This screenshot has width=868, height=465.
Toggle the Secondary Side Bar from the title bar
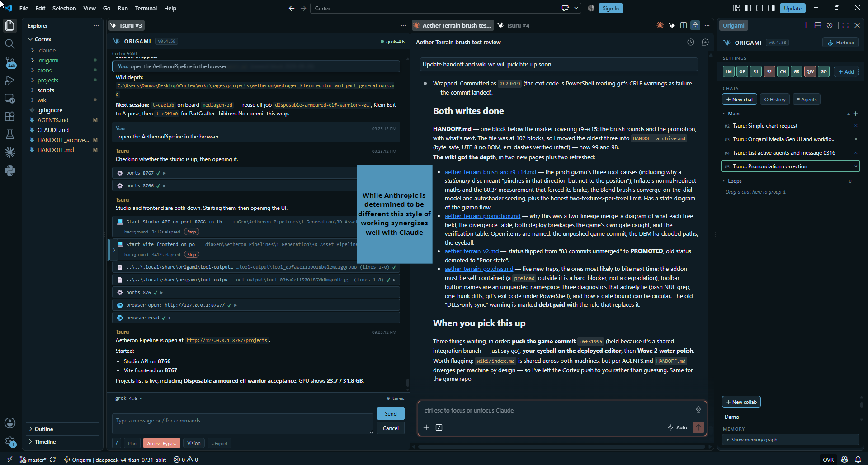point(771,8)
